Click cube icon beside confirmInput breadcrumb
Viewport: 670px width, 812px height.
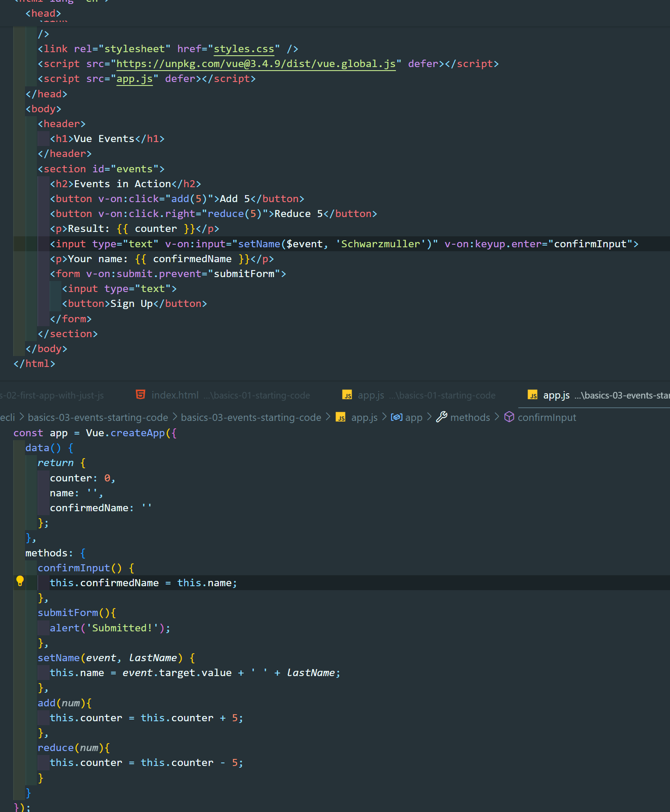pos(509,417)
